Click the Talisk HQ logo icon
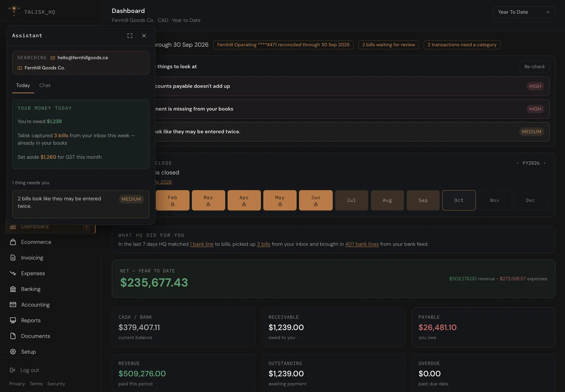 tap(14, 10)
